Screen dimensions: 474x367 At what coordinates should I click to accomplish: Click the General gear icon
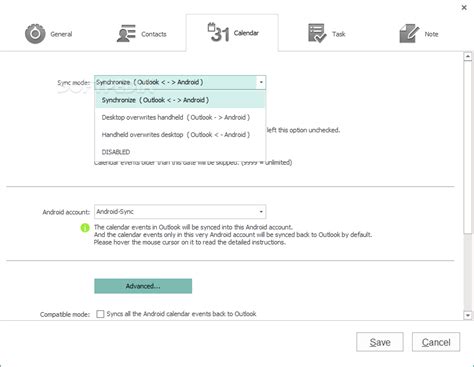35,34
